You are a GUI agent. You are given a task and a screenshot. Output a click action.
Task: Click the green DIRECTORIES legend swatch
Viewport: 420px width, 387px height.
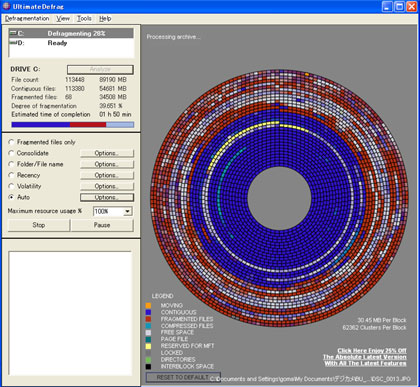pyautogui.click(x=148, y=360)
